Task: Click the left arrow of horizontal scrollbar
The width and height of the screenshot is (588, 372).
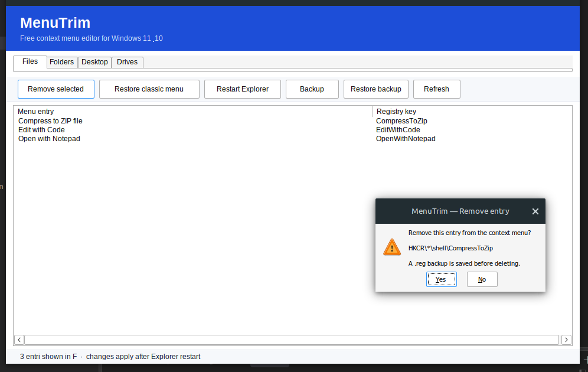Action: coord(19,340)
